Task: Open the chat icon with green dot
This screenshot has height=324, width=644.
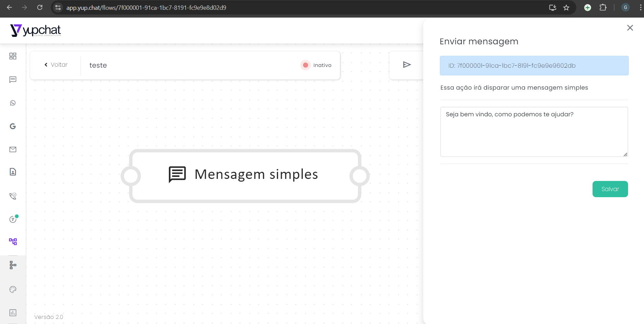Action: click(x=14, y=219)
